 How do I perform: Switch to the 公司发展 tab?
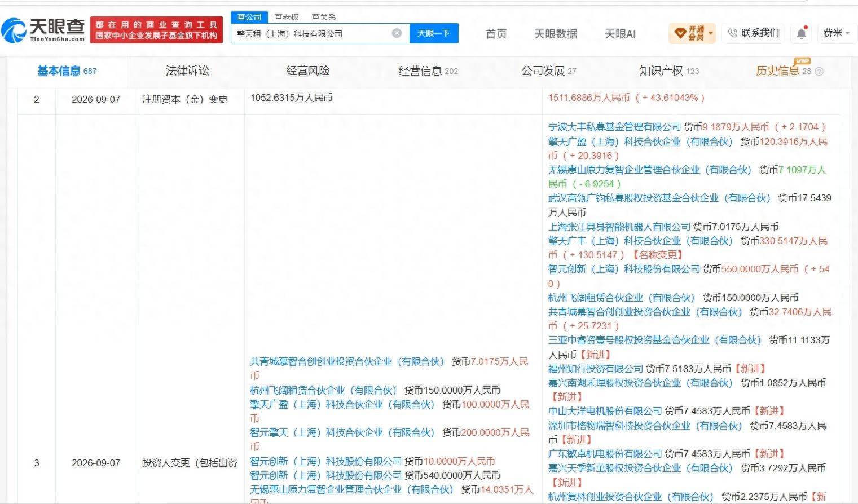pyautogui.click(x=549, y=71)
